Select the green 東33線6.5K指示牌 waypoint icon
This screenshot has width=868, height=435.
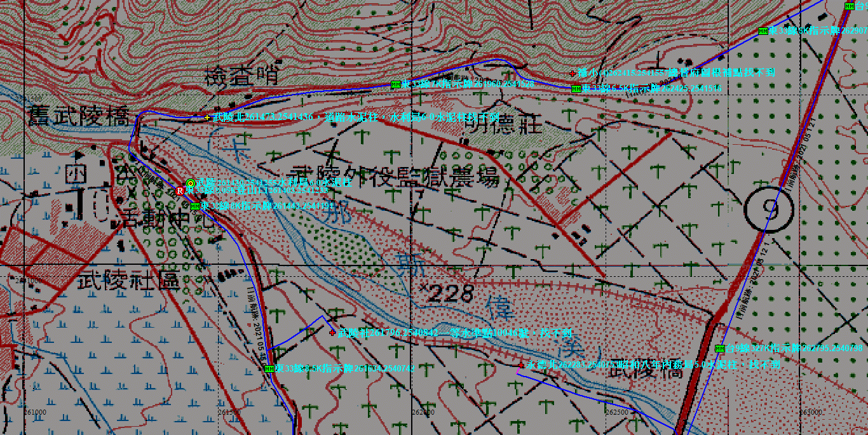[576, 89]
